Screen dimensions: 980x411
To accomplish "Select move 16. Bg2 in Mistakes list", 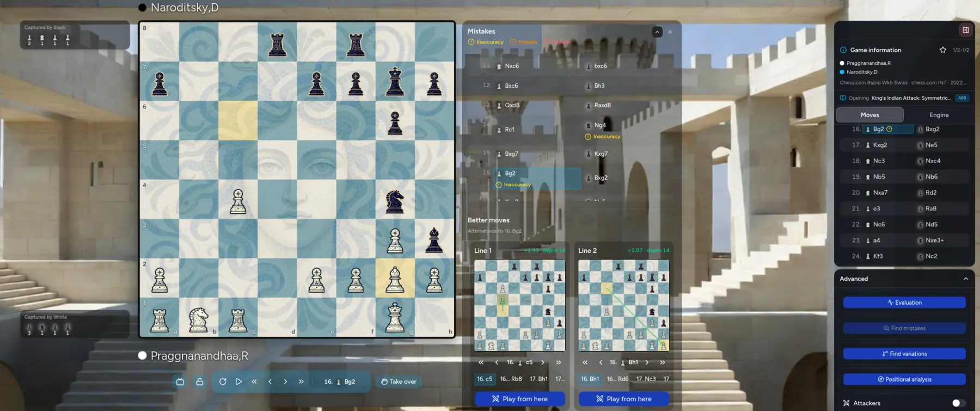I will click(537, 178).
